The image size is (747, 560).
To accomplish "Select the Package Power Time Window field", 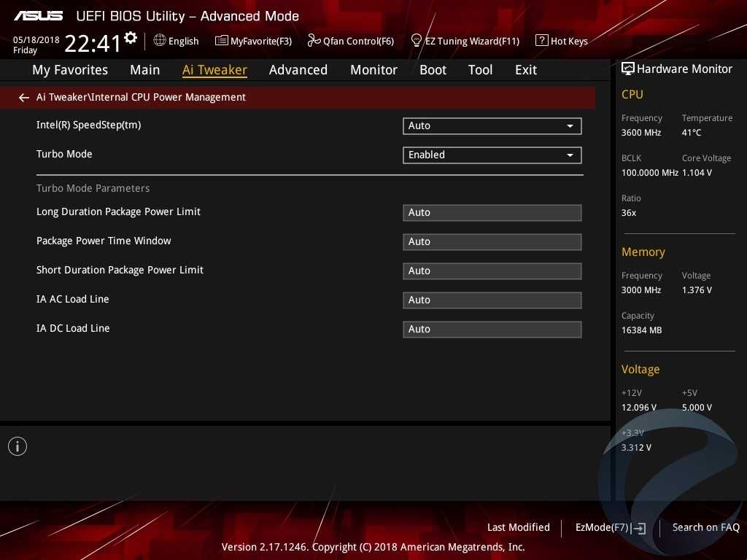I will click(x=492, y=242).
